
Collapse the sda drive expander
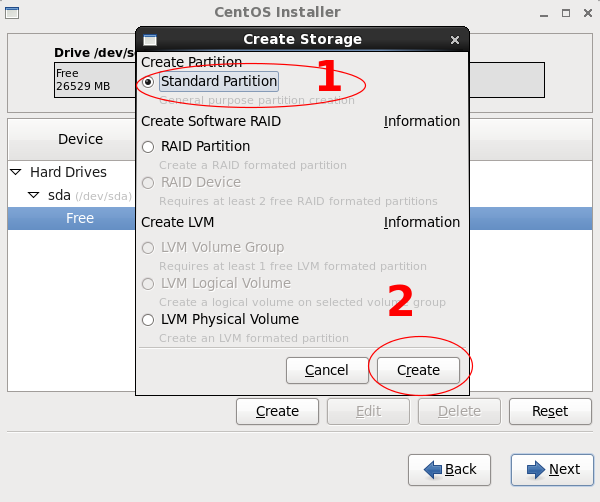pos(34,195)
